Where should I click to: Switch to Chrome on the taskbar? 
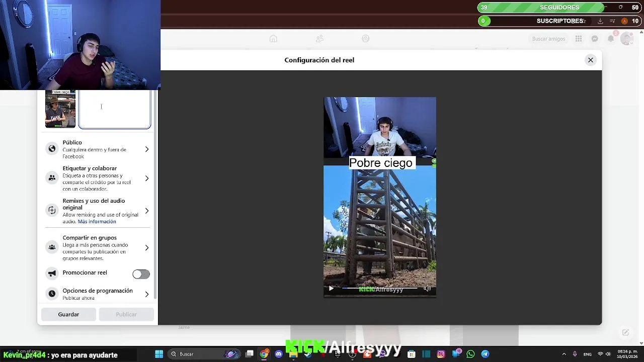(x=264, y=354)
